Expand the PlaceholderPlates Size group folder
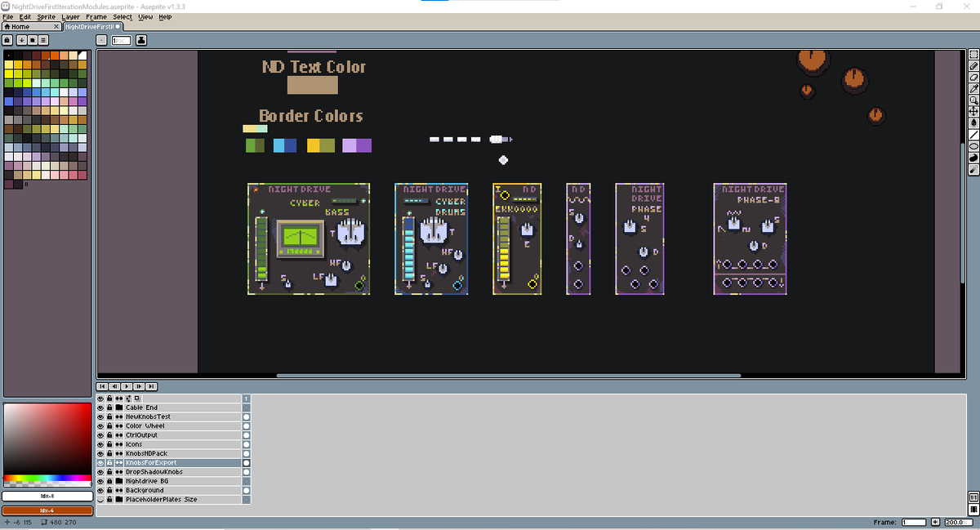Image resolution: width=980 pixels, height=530 pixels. (x=119, y=499)
